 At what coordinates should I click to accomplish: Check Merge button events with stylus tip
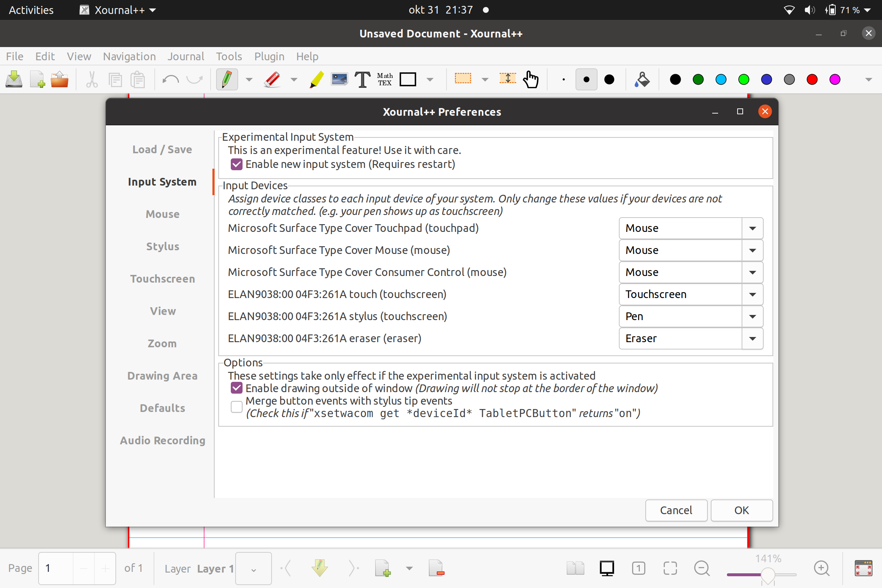point(236,406)
